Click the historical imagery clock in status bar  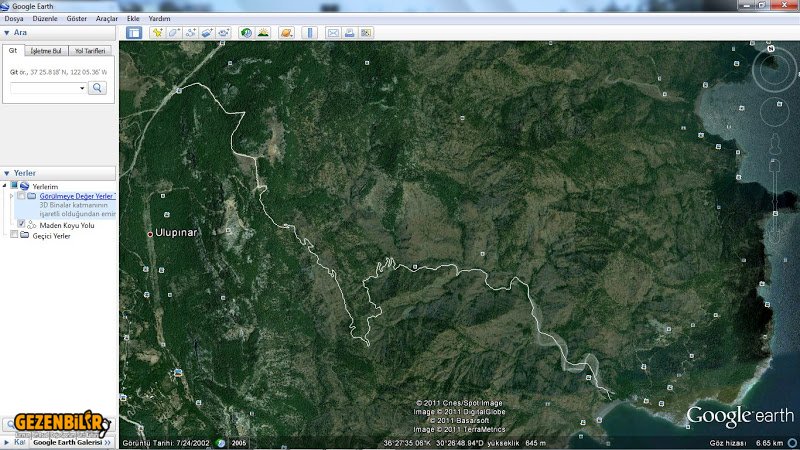tap(220, 443)
